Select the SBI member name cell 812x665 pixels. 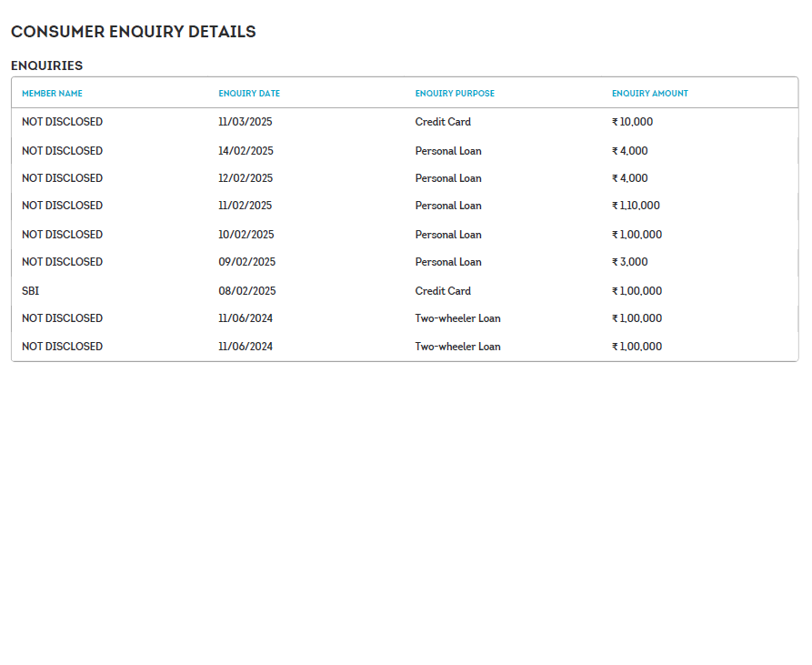click(31, 291)
